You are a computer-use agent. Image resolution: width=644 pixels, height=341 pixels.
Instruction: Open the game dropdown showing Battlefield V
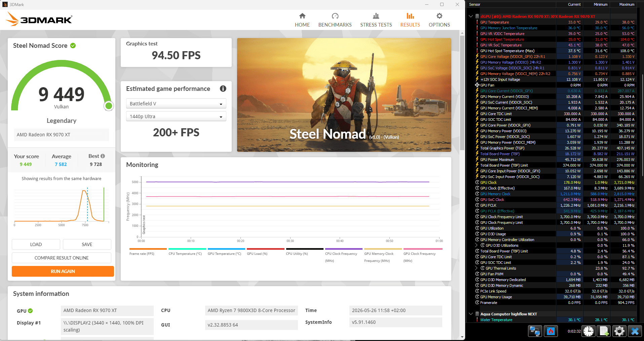pyautogui.click(x=176, y=104)
